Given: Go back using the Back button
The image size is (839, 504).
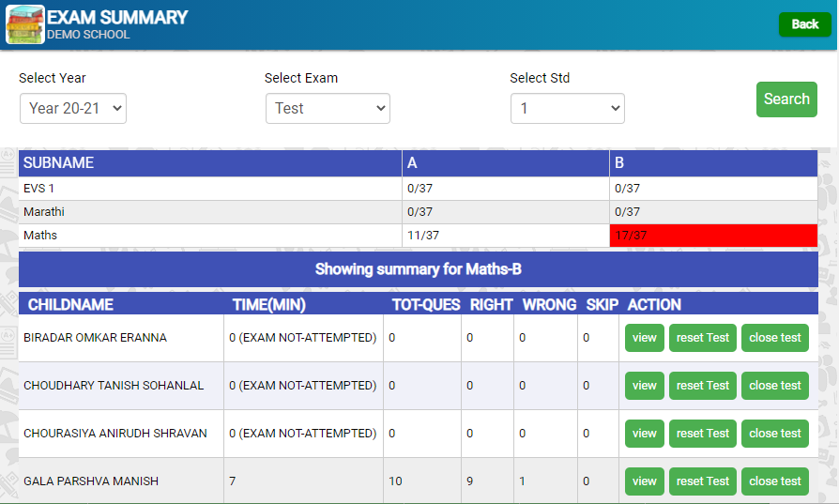Looking at the screenshot, I should point(805,24).
